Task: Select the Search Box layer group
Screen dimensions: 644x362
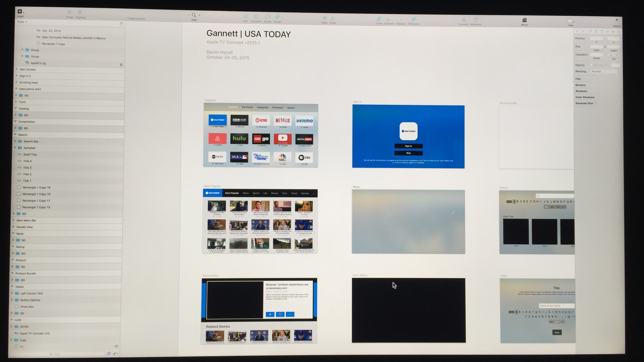Action: (x=31, y=141)
